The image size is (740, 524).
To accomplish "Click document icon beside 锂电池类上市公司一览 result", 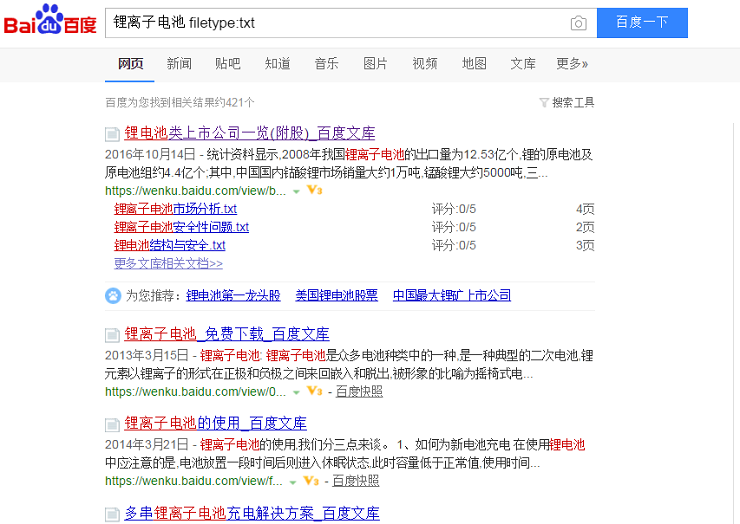I will click(x=112, y=135).
